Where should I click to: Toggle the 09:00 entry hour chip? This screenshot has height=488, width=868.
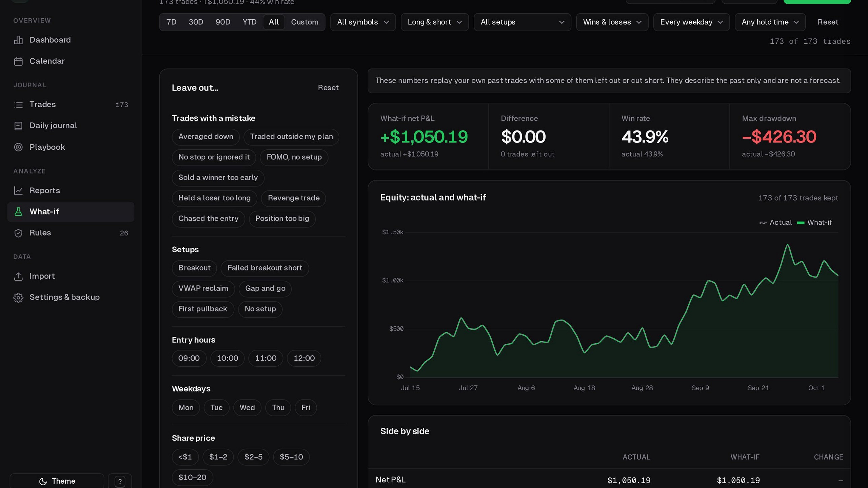click(x=189, y=359)
